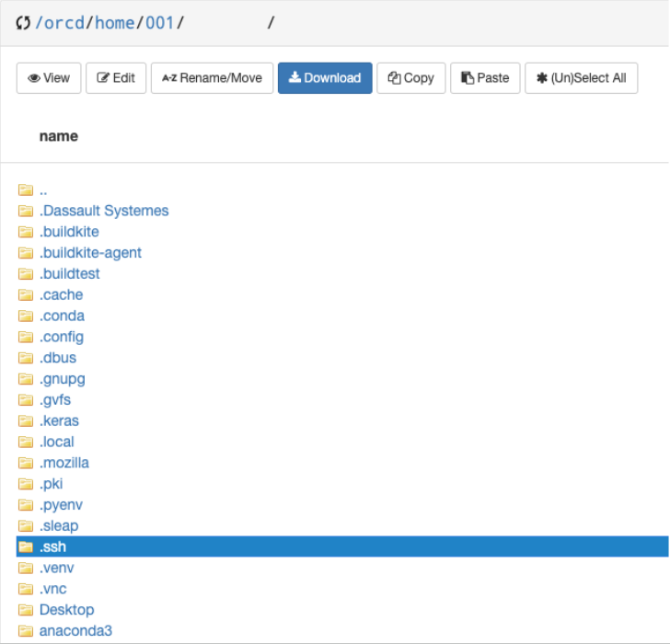Open the .buildkite-agent folder
The height and width of the screenshot is (644, 670).
(x=90, y=253)
